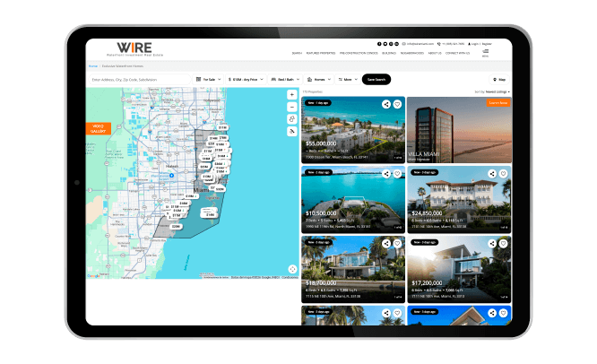Share the $10,500,000 listing

pos(385,173)
